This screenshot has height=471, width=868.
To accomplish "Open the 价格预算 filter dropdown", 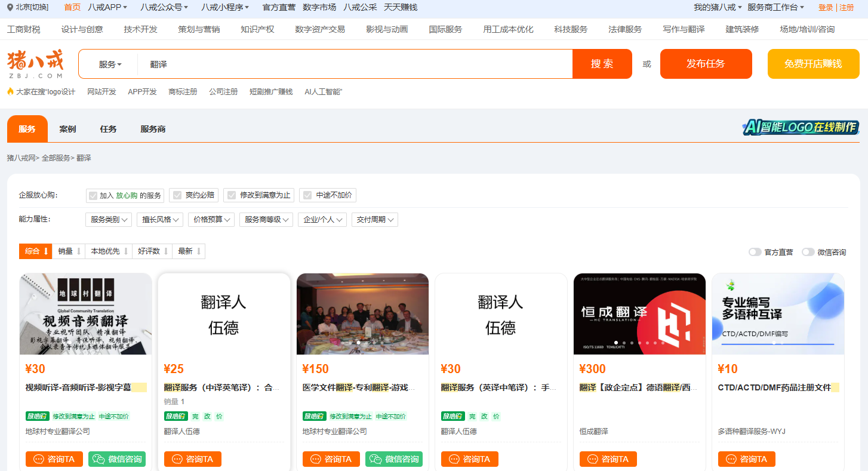I will (x=211, y=220).
